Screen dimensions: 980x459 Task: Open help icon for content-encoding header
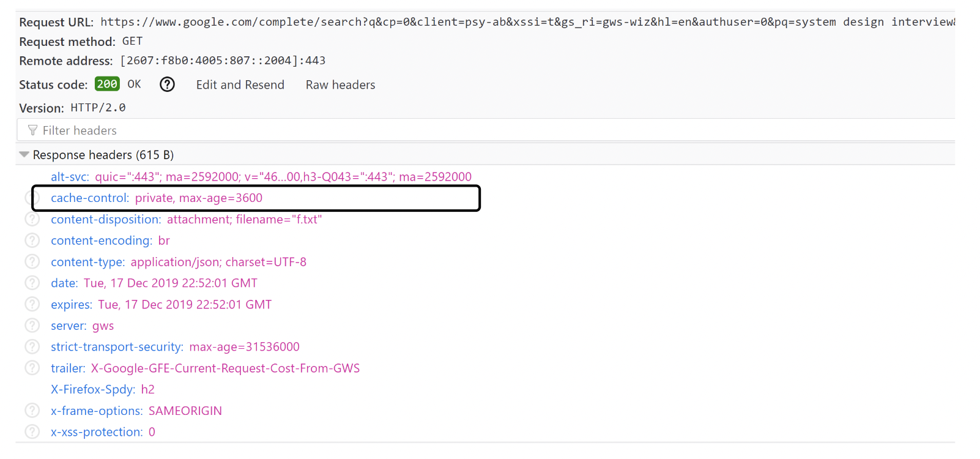pyautogui.click(x=32, y=241)
